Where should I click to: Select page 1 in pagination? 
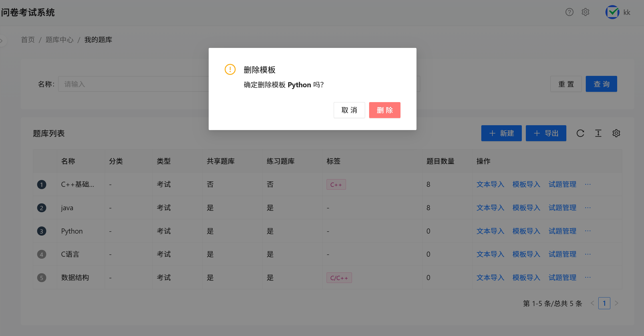[x=604, y=303]
